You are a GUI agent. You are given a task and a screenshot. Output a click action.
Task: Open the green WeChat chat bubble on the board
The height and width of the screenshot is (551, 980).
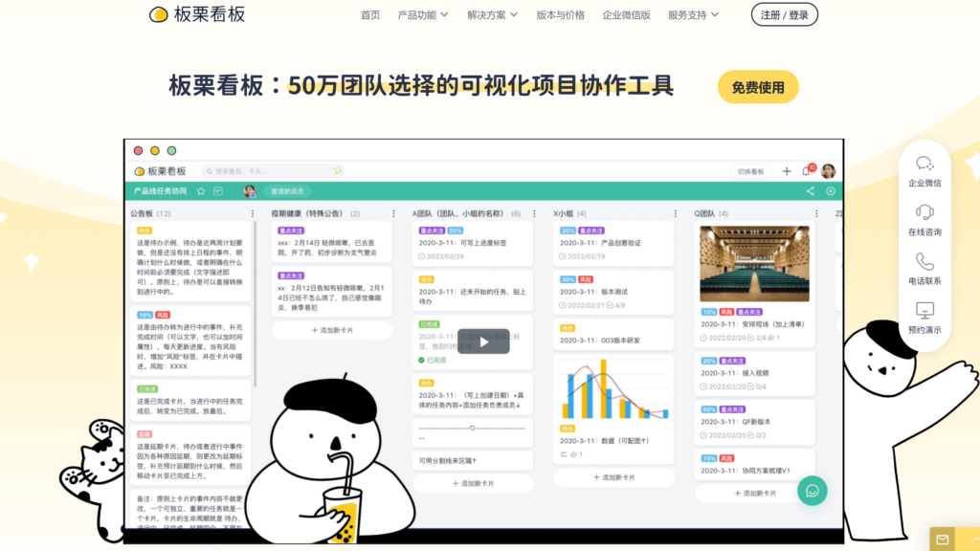click(x=813, y=490)
